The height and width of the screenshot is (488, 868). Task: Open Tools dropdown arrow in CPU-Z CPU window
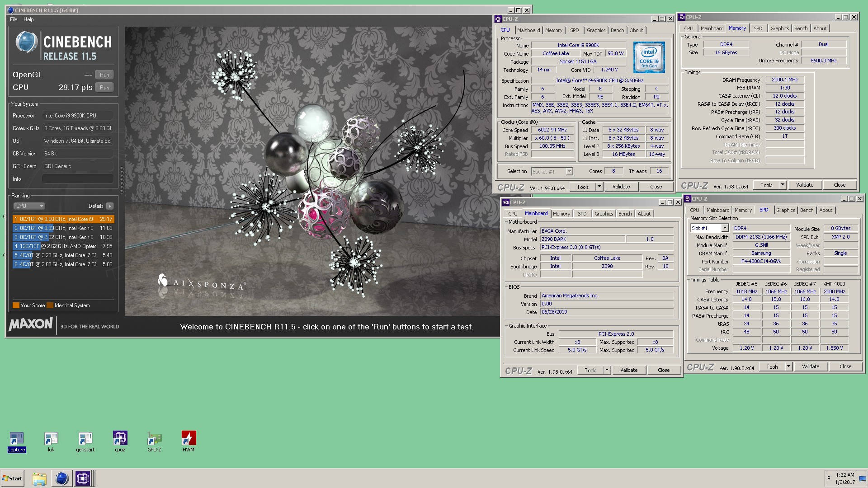pyautogui.click(x=599, y=187)
